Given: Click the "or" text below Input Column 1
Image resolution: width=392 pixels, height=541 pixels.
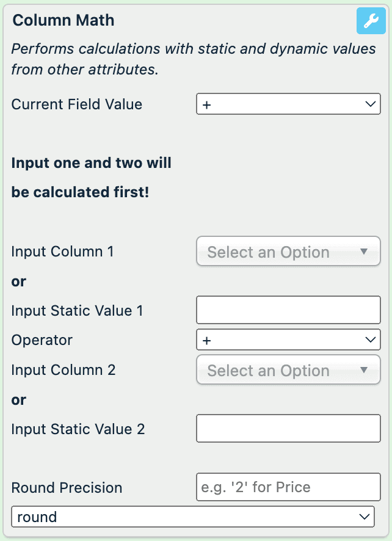Looking at the screenshot, I should (x=19, y=281).
